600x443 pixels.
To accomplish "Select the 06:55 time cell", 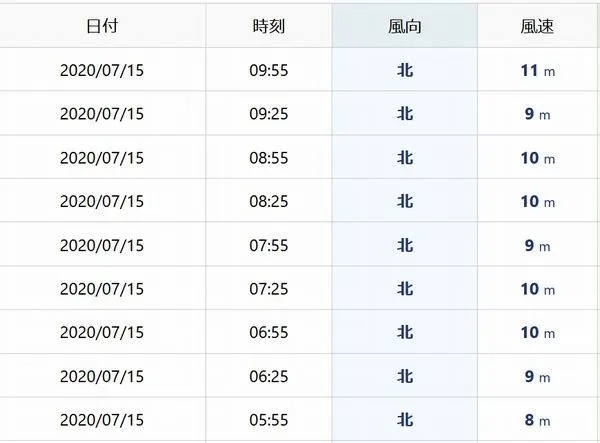I will click(x=269, y=332).
